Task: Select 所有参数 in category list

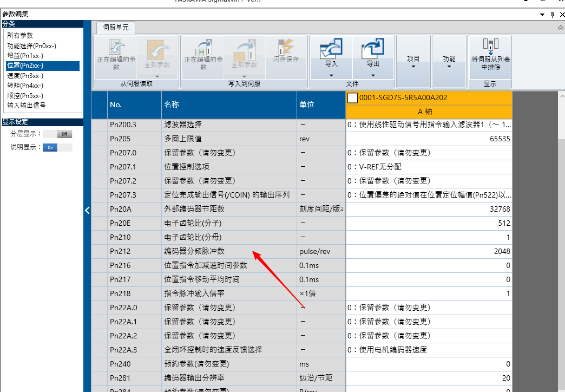Action: pos(21,36)
